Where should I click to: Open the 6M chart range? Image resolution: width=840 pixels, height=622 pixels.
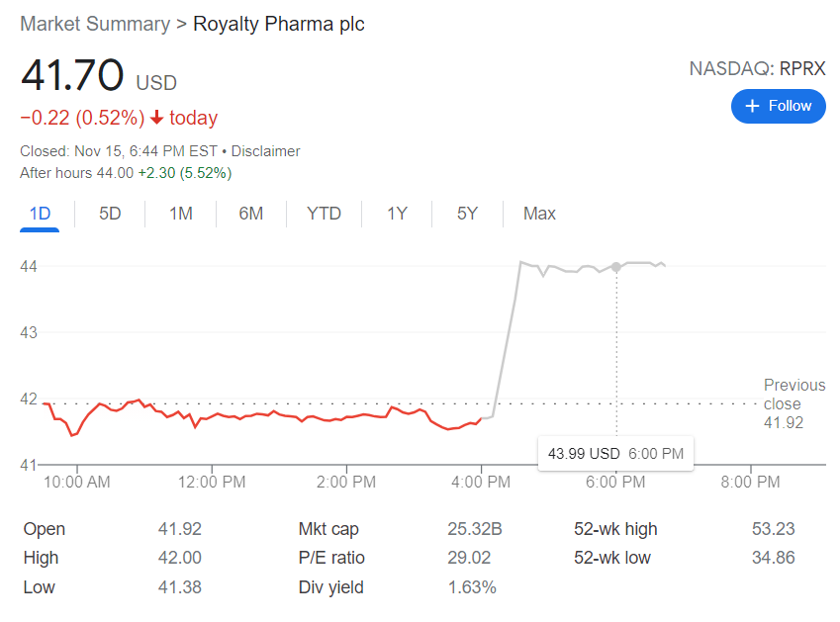[x=251, y=214]
